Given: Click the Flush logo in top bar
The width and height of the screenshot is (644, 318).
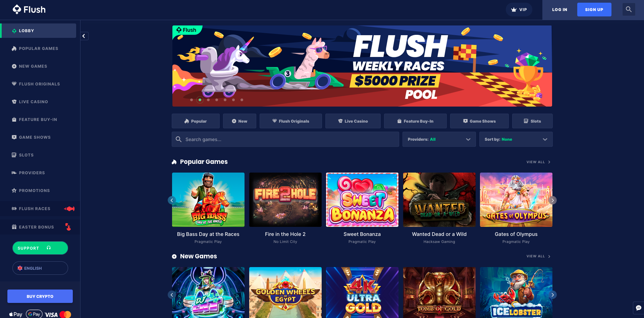Looking at the screenshot, I should point(29,9).
